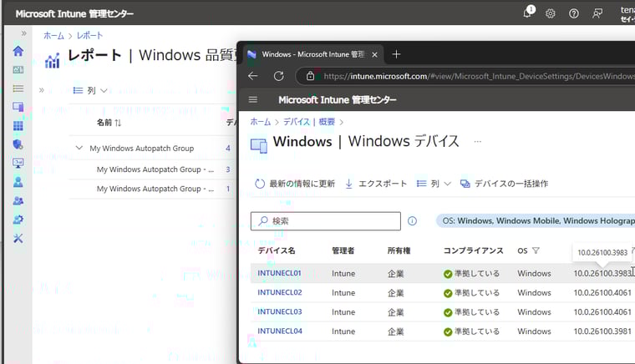
Task: Click browser back arrow button
Action: click(253, 76)
